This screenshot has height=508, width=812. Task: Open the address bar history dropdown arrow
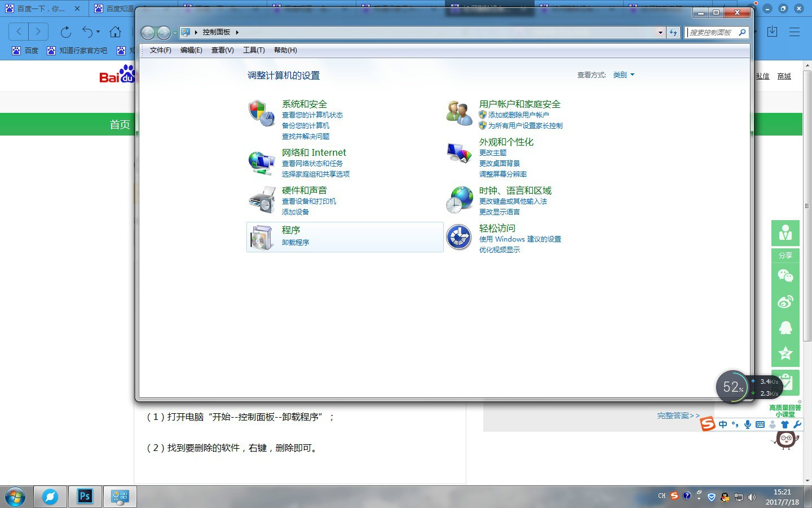tap(660, 32)
